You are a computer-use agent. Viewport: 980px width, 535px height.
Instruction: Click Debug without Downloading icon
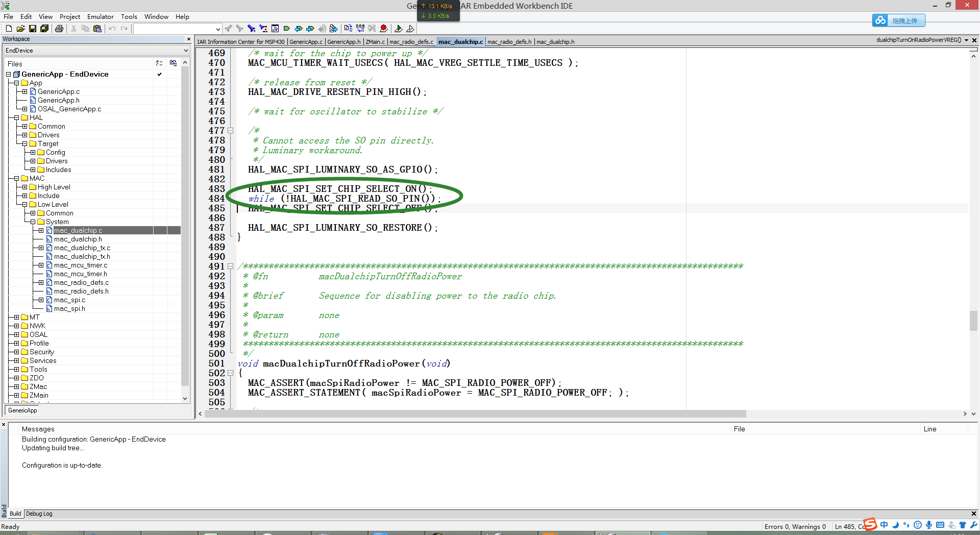410,29
